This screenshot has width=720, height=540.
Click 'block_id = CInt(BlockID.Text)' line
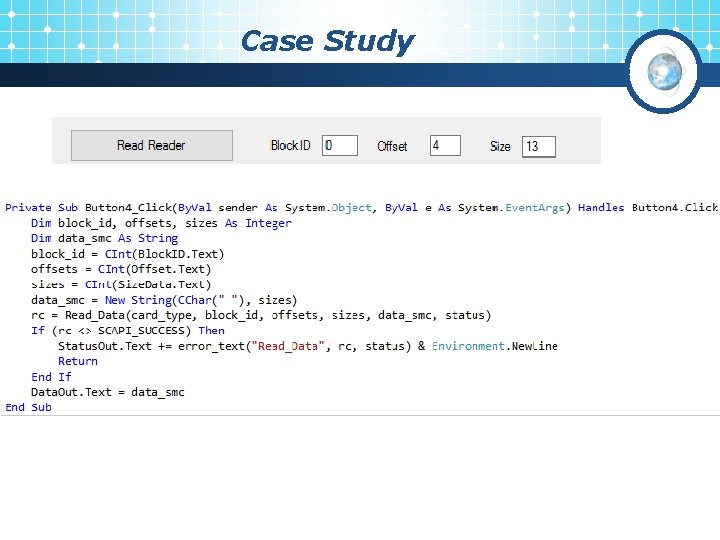tap(127, 254)
